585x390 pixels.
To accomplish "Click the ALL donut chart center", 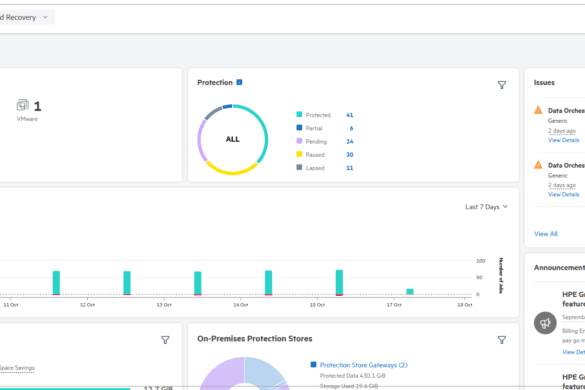I will click(232, 139).
